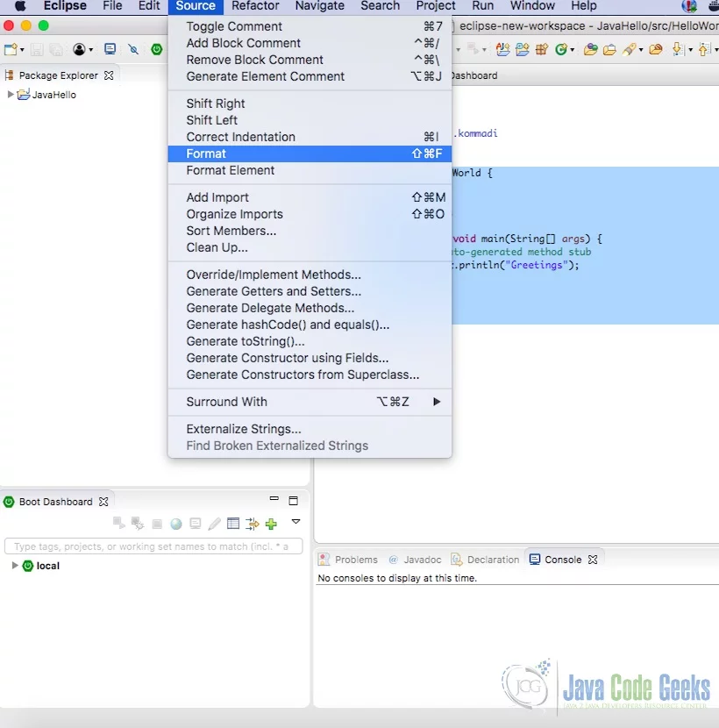Choose Clean Up... menu item
Image resolution: width=719 pixels, height=728 pixels.
(x=310, y=247)
